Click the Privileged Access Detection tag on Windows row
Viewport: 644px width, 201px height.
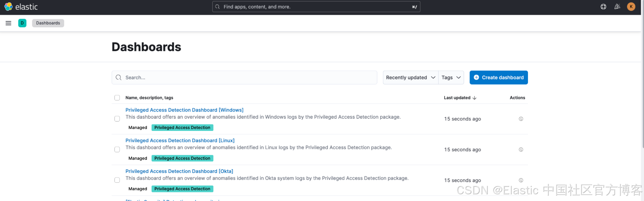pyautogui.click(x=182, y=128)
